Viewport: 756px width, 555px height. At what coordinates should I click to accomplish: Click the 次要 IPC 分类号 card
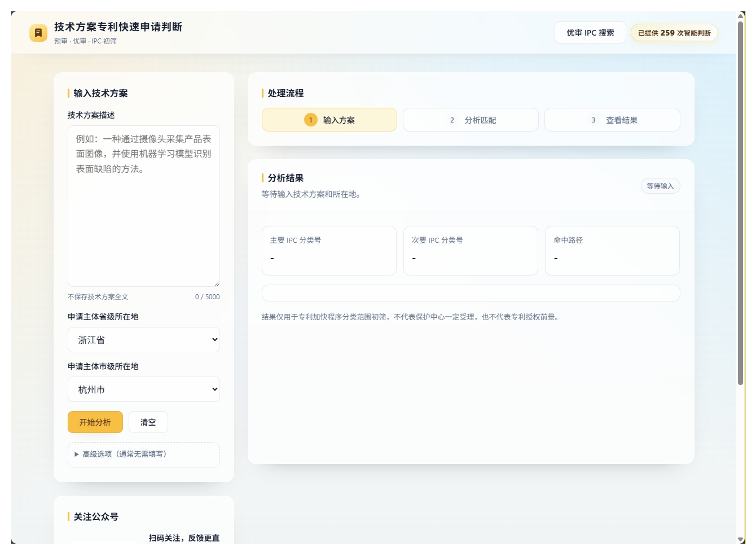[x=471, y=251]
